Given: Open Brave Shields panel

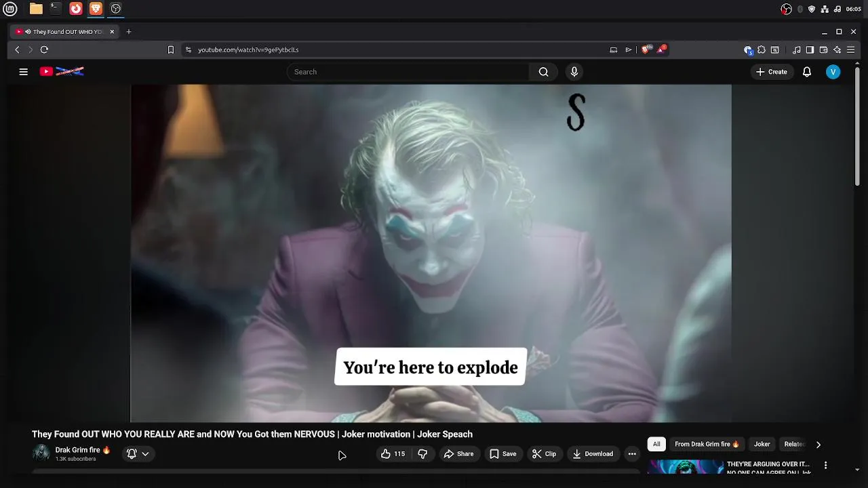Looking at the screenshot, I should pyautogui.click(x=646, y=49).
